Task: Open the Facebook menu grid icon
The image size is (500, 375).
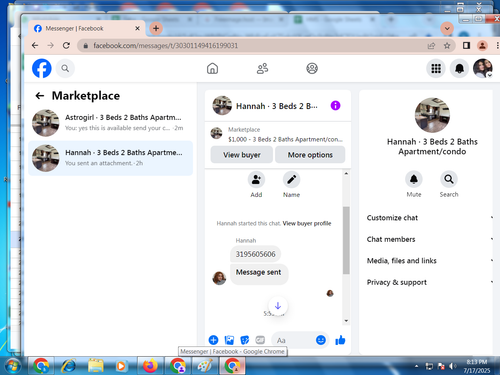Action: [436, 68]
